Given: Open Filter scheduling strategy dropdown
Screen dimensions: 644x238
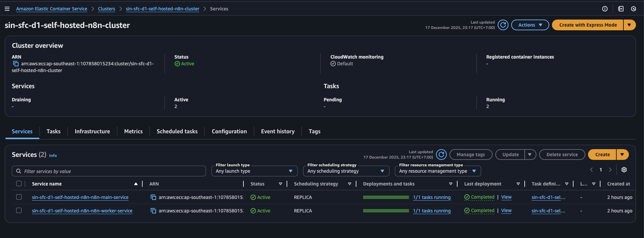Looking at the screenshot, I should [x=346, y=171].
